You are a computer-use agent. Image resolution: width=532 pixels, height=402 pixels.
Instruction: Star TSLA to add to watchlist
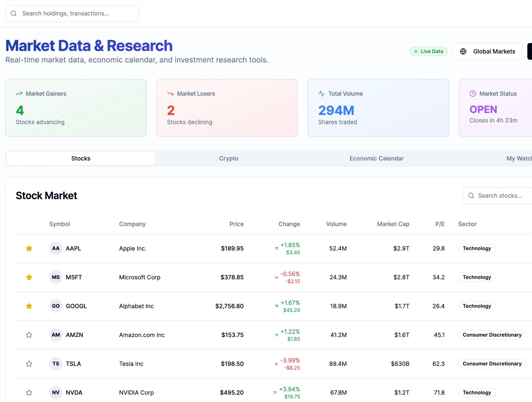[x=29, y=364]
